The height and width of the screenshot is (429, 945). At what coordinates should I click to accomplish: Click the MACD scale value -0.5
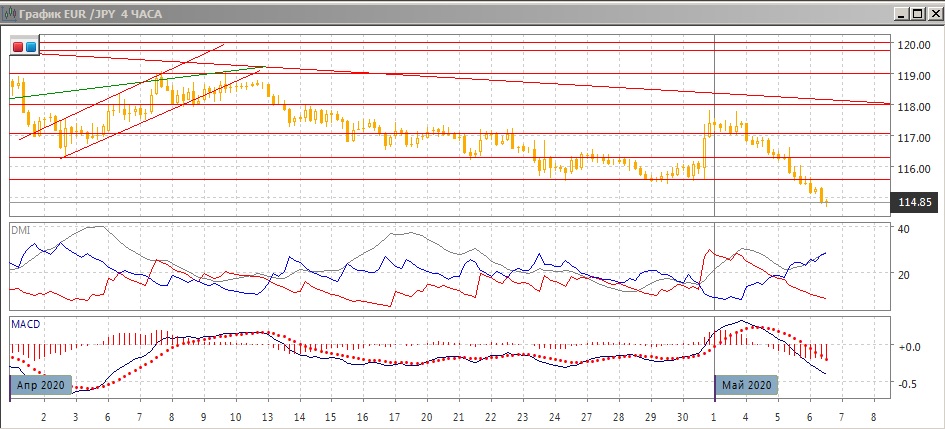click(909, 384)
